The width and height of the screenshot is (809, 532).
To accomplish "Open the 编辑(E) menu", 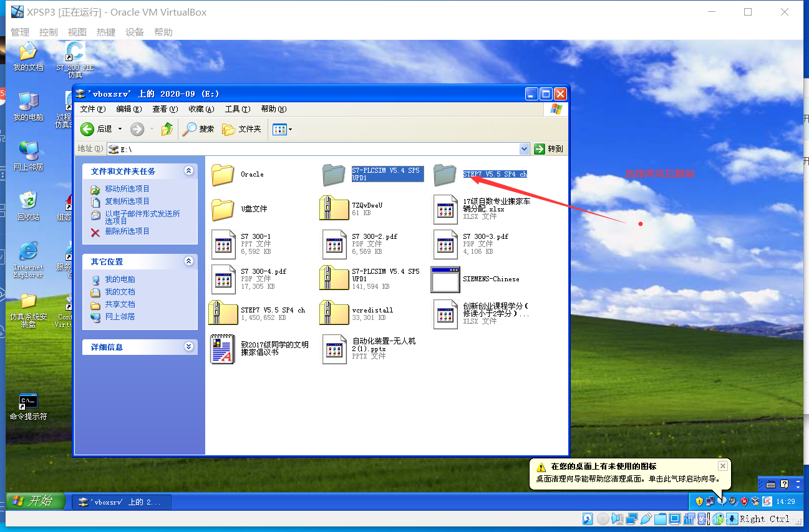I will [x=129, y=109].
